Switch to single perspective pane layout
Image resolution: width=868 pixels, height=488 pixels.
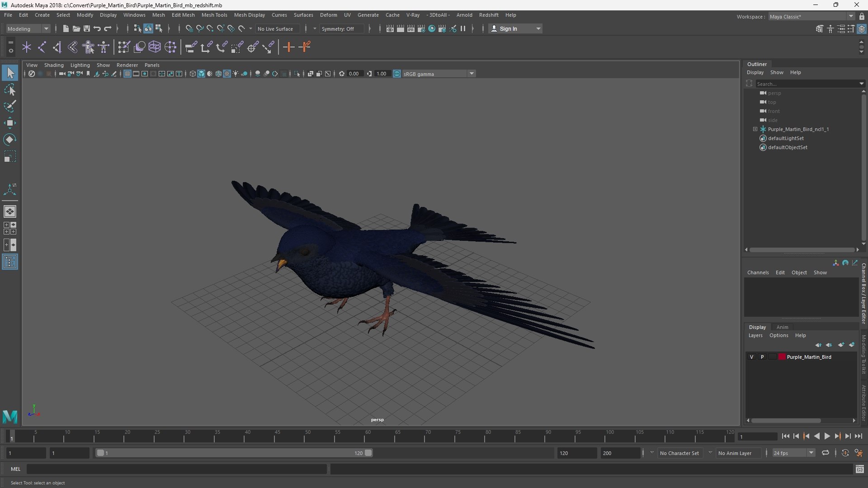[x=10, y=211]
